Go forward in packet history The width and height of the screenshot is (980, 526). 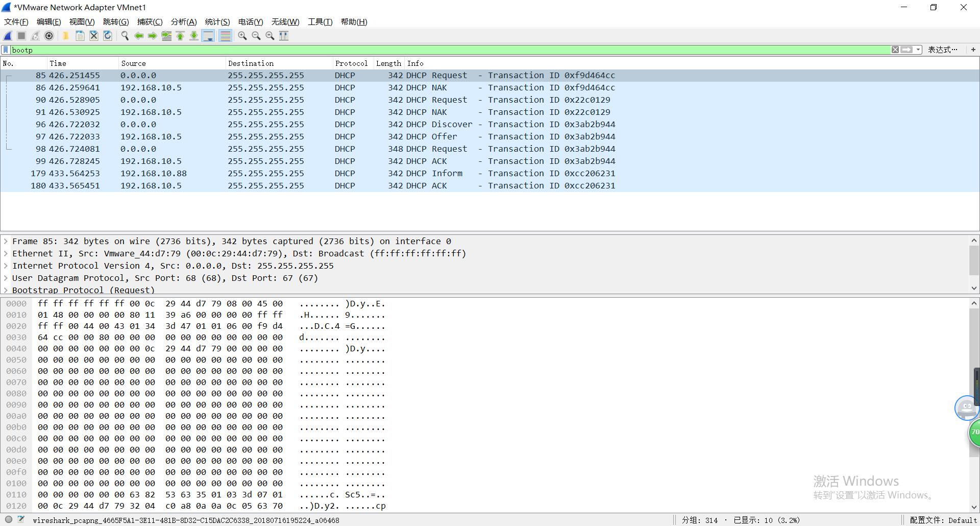(153, 36)
